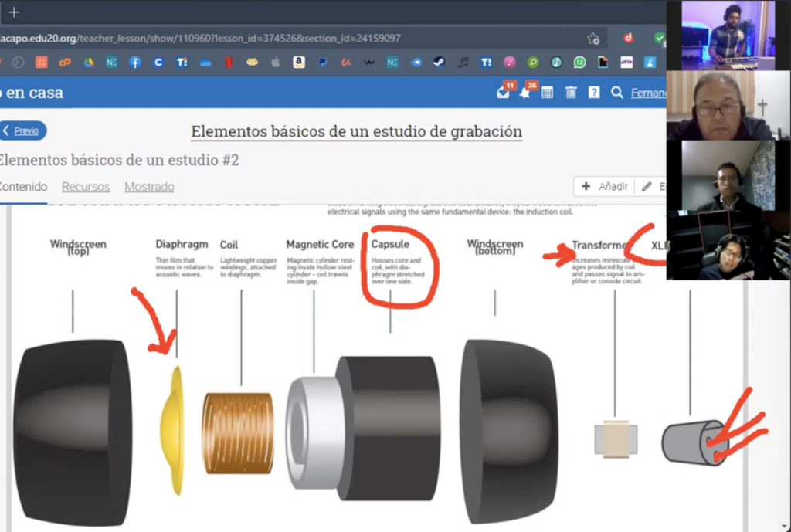Go back with the Previo button
The width and height of the screenshot is (791, 532).
[22, 130]
